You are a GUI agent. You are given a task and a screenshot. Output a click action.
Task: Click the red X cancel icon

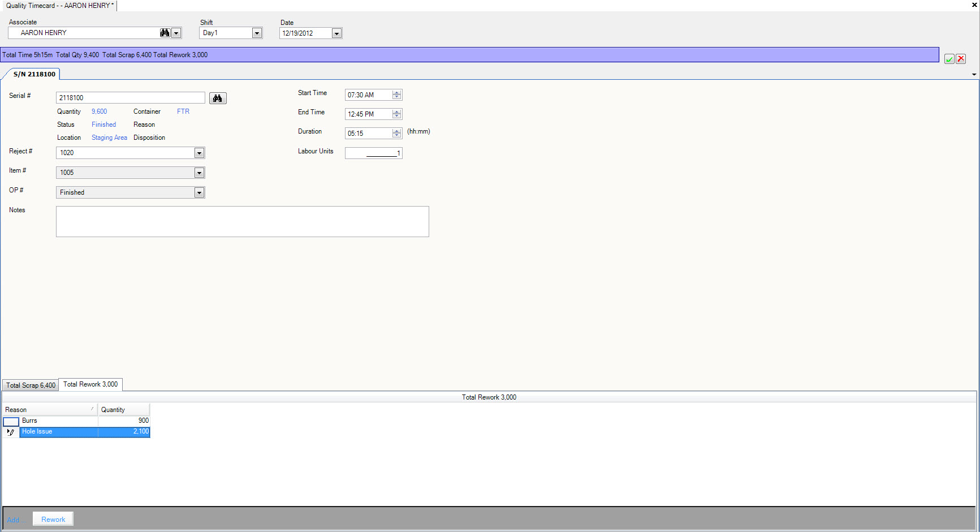click(x=961, y=59)
